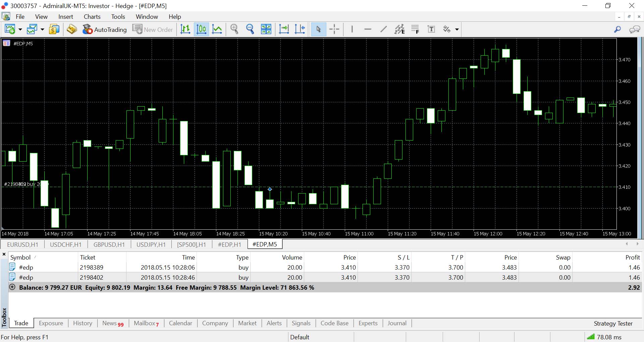Draw a horizontal line on chart
This screenshot has width=644, height=342.
(368, 30)
